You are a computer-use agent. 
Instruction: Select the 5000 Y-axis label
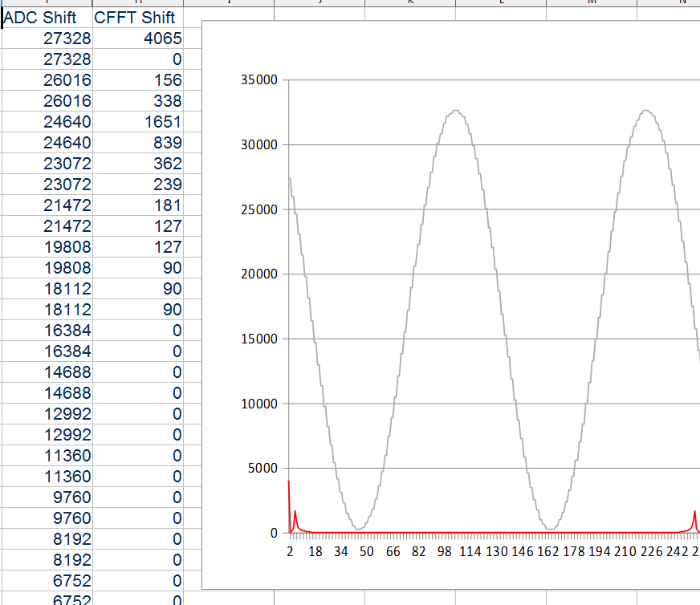click(x=262, y=468)
